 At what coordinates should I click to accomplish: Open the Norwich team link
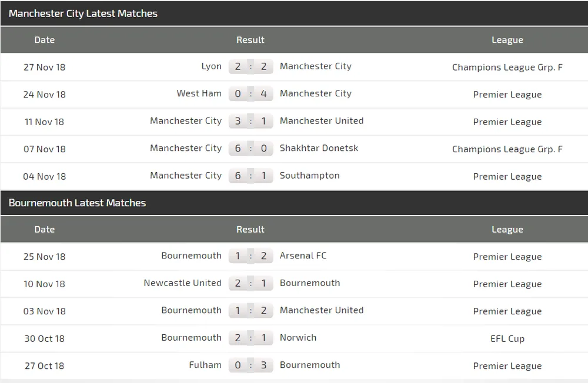tap(298, 338)
